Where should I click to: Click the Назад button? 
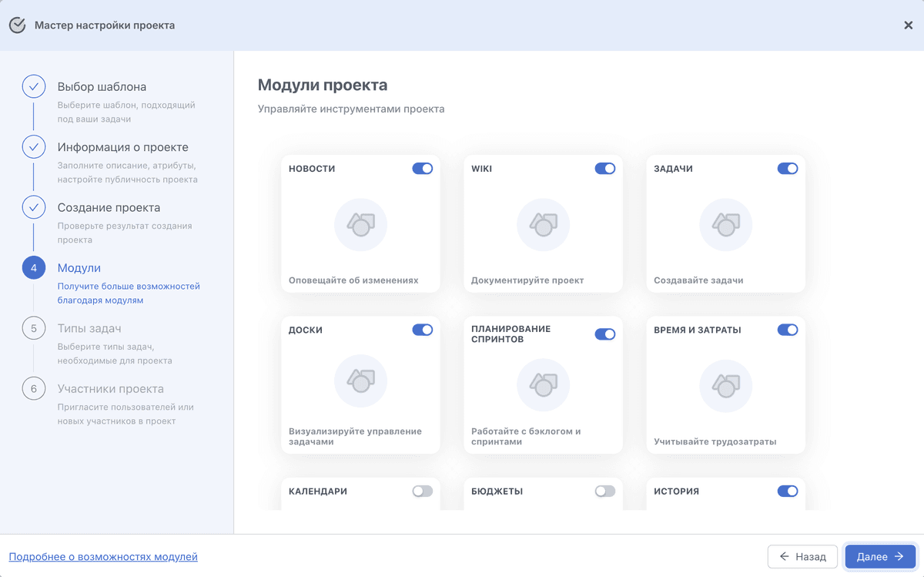click(802, 556)
